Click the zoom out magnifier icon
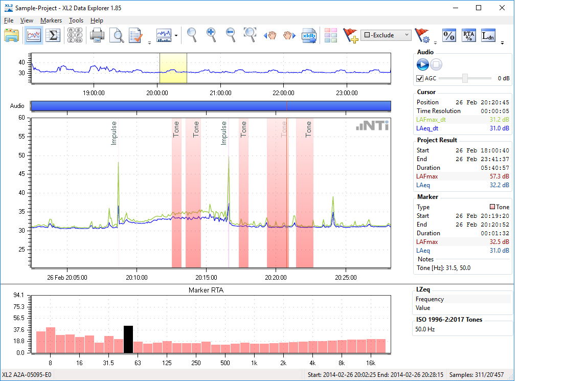 pos(231,35)
